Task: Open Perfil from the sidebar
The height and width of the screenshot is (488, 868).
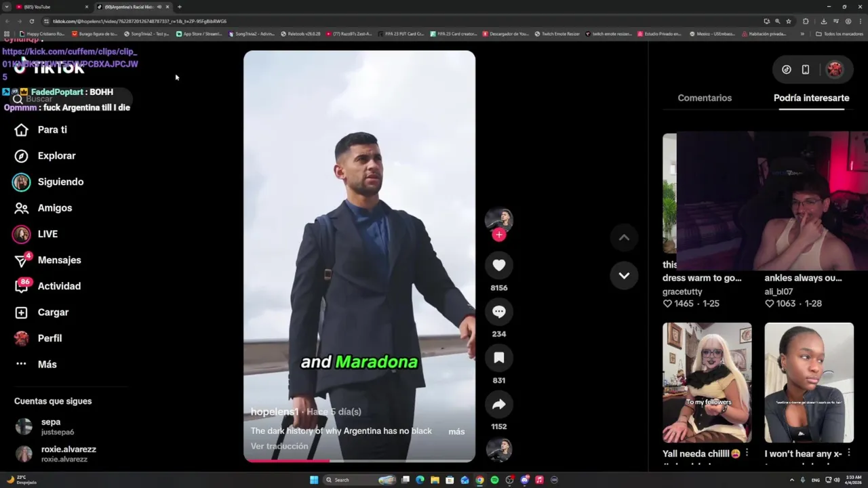Action: 38,338
